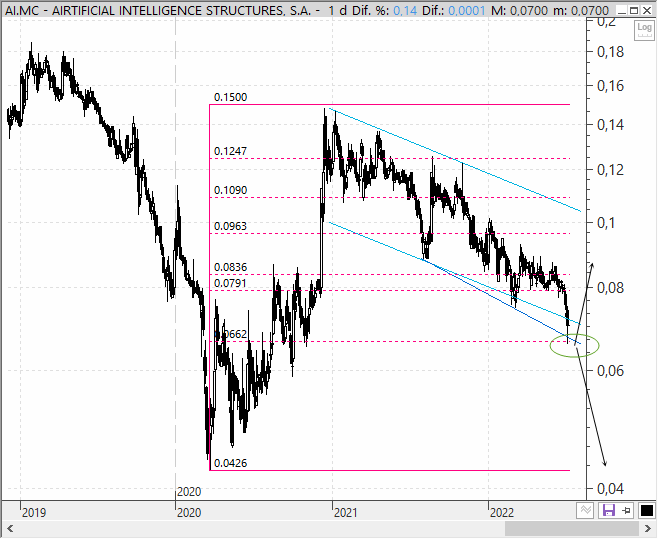Click the 0.1247 Fibonacci level label
This screenshot has height=539, width=658.
230,151
